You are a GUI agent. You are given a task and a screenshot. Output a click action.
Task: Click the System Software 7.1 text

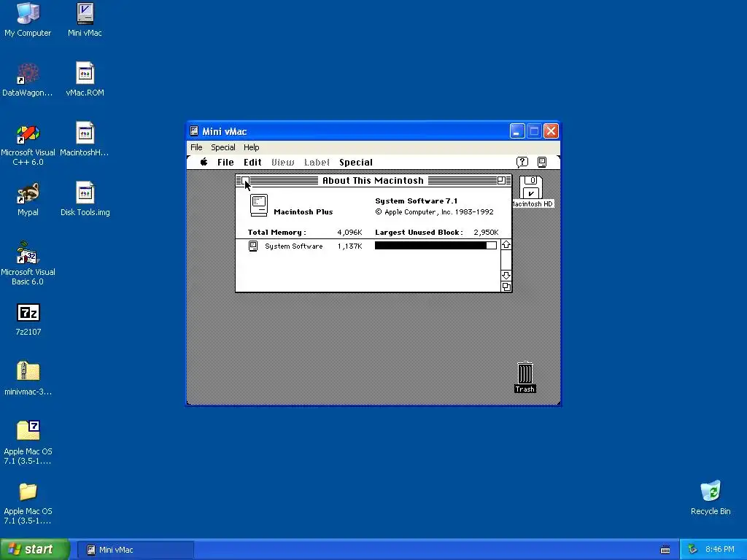point(417,201)
